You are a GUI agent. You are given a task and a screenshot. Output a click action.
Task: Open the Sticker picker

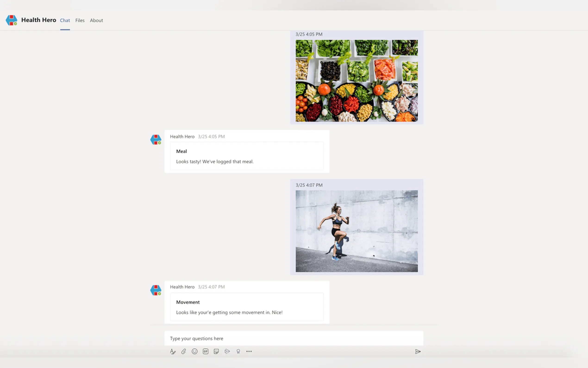click(x=216, y=352)
